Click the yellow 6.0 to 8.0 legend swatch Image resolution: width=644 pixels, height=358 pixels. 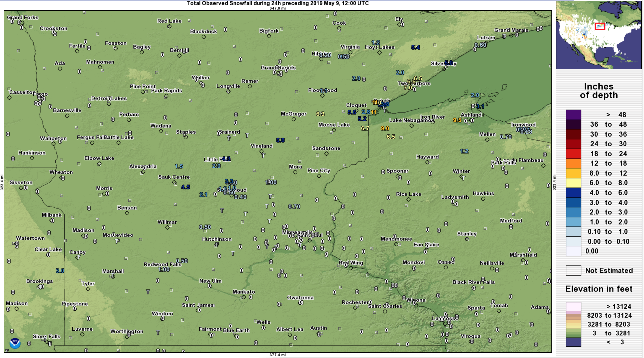(574, 183)
